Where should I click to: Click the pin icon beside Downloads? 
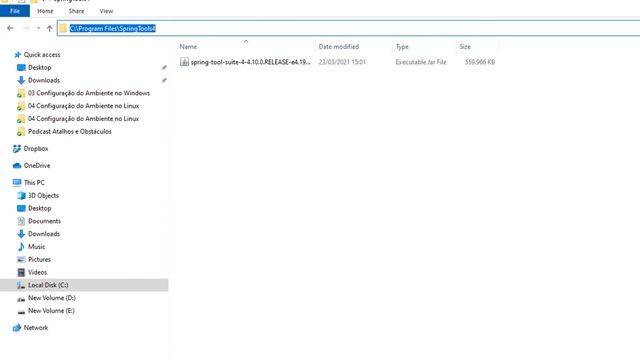(164, 80)
